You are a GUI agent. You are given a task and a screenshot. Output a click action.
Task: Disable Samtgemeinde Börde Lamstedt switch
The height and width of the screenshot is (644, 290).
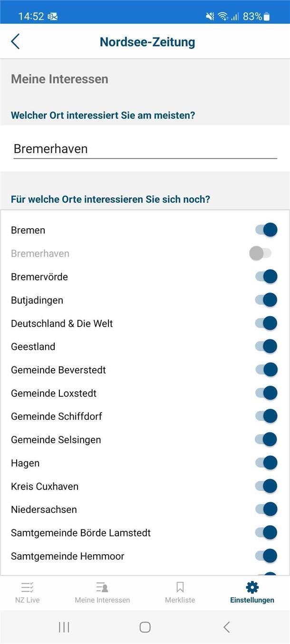266,533
